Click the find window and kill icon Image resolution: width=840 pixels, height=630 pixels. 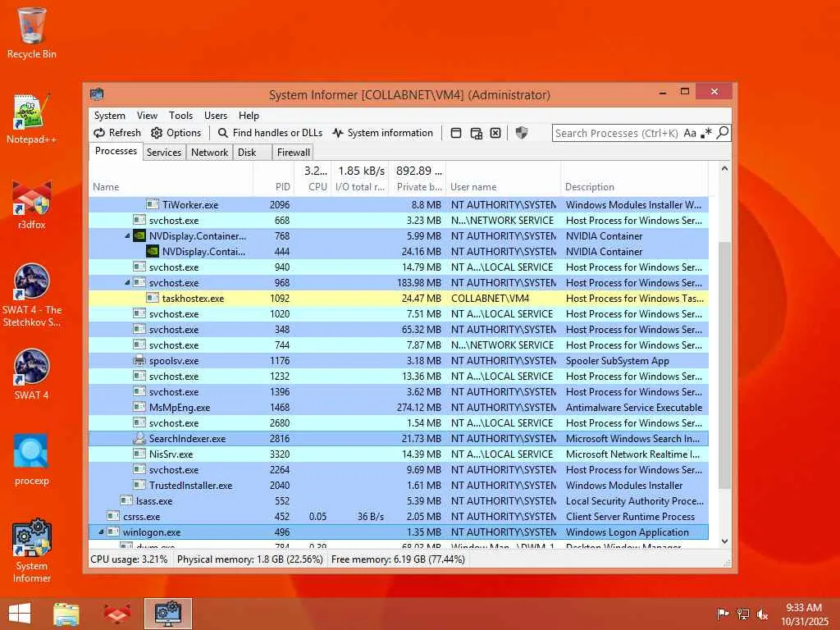pos(495,133)
